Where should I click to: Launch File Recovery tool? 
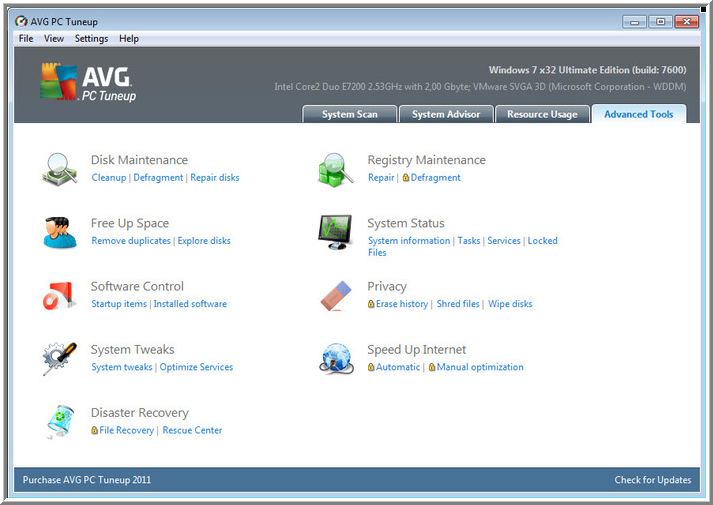pyautogui.click(x=126, y=430)
